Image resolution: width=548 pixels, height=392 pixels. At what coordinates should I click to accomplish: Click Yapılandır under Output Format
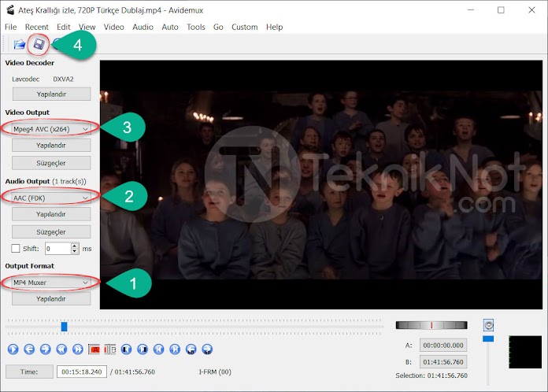pos(51,298)
